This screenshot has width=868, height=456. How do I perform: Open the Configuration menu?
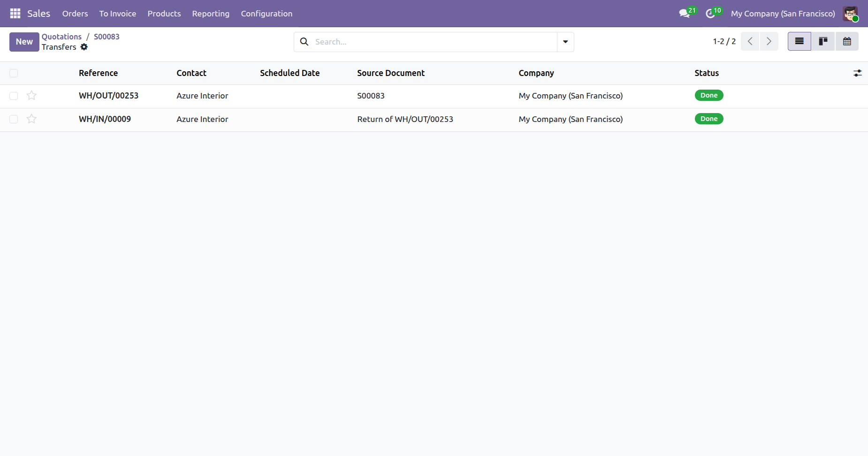tap(266, 14)
